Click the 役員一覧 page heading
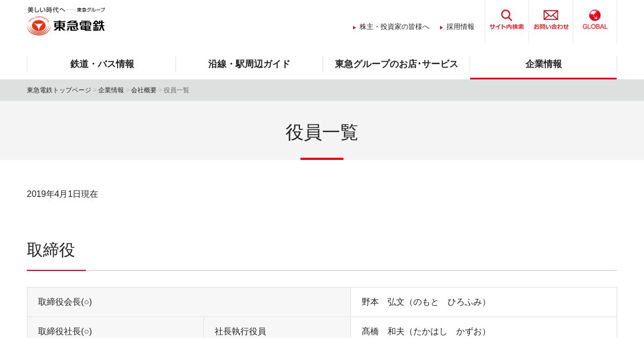The width and height of the screenshot is (644, 338). 322,133
